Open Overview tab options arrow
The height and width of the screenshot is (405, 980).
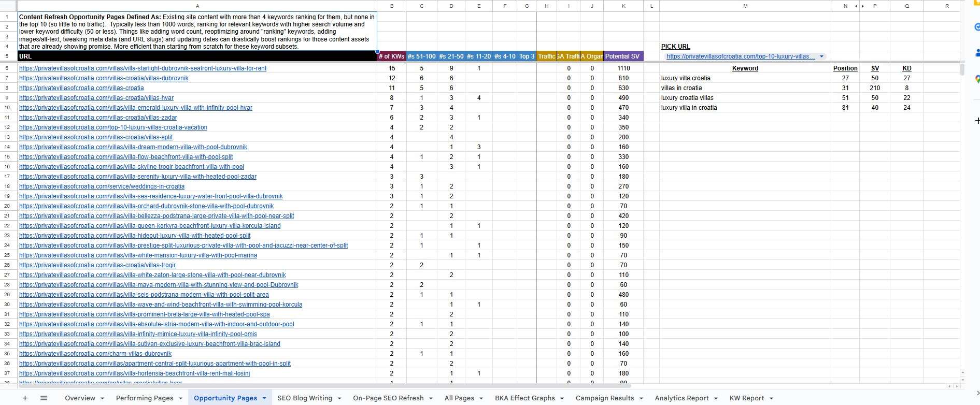102,398
